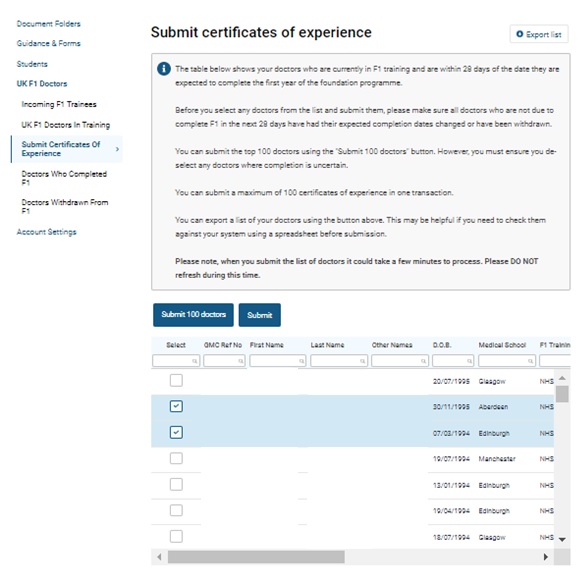Click the D.O.B. filter field
This screenshot has height=585, width=588.
tap(453, 361)
